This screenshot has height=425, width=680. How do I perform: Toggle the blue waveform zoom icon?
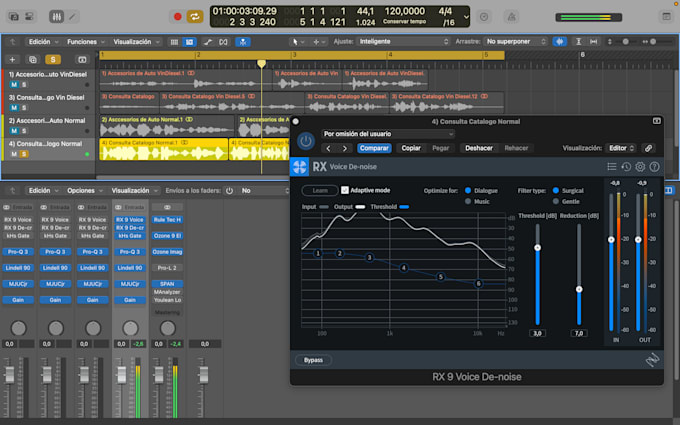560,42
